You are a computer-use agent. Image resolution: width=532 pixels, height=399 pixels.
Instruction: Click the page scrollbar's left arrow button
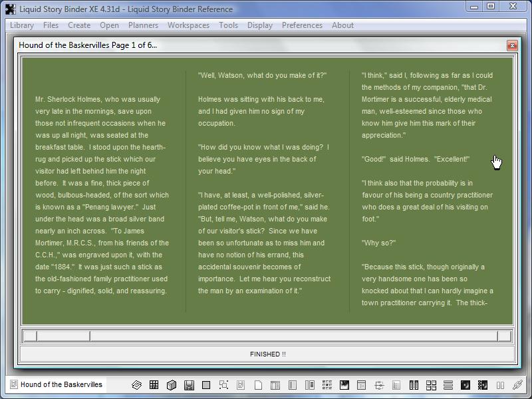pos(29,336)
